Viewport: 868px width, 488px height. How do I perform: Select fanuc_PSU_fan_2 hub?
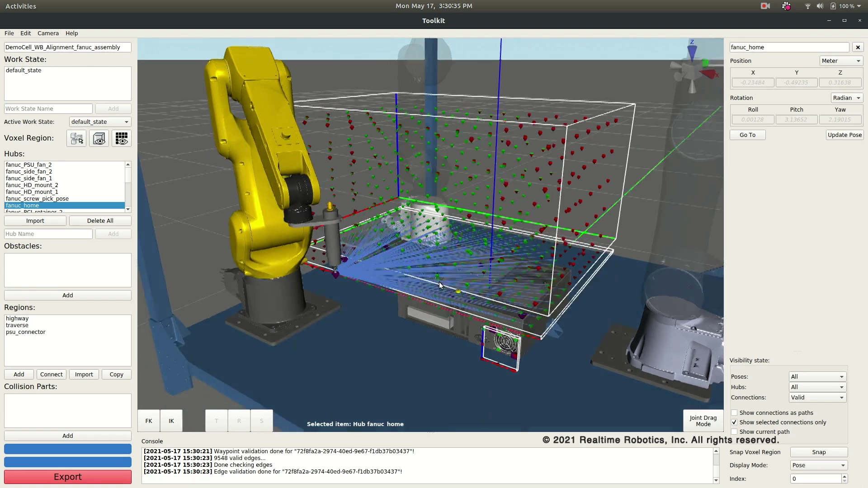coord(65,165)
